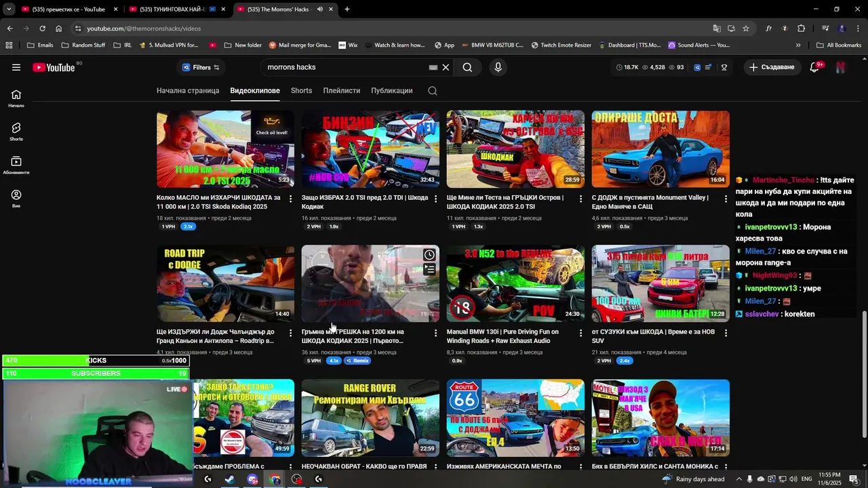Screen dimensions: 868x488
Task: Show more bookmarks with the chevron
Action: [x=798, y=45]
